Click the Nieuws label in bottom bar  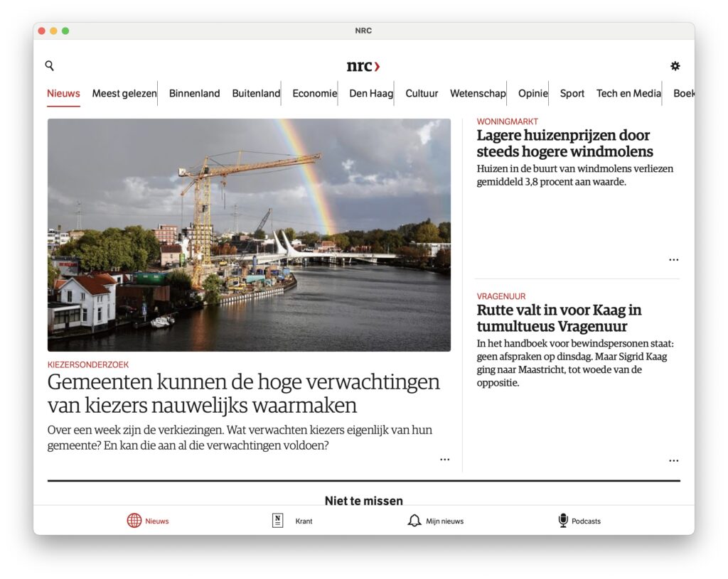coord(157,521)
